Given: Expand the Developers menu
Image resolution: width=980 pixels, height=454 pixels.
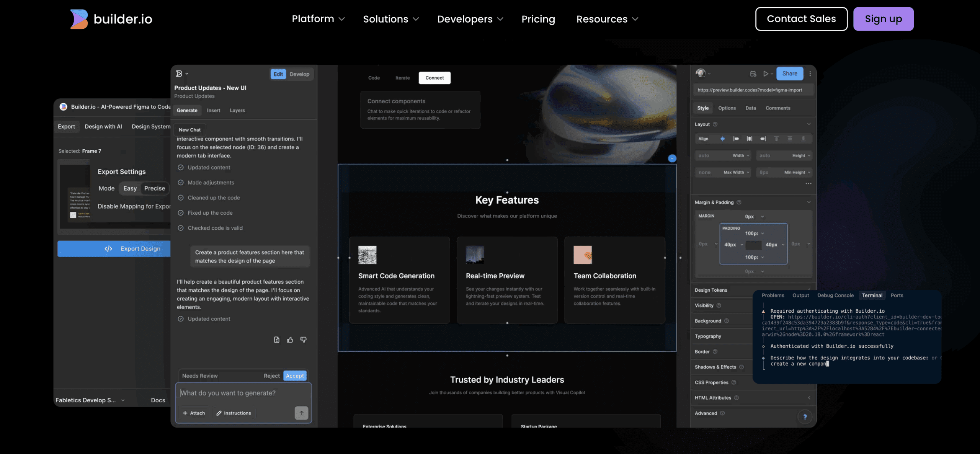Looking at the screenshot, I should pos(470,19).
